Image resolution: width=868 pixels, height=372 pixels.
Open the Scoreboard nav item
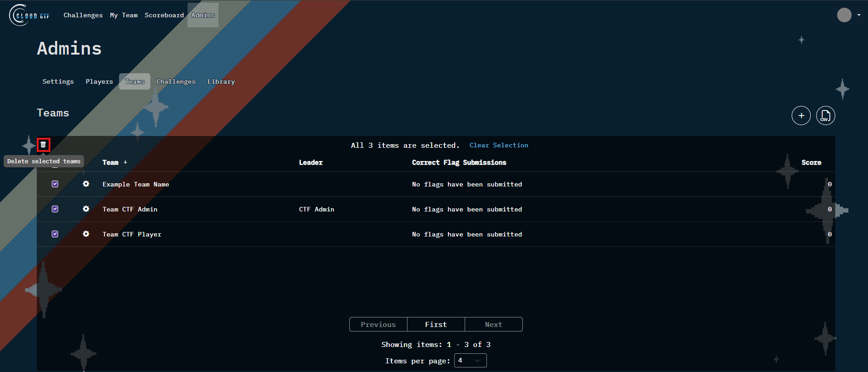tap(164, 15)
